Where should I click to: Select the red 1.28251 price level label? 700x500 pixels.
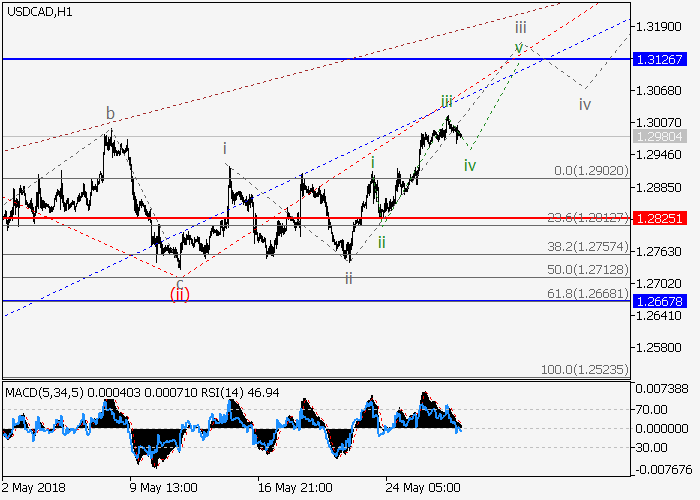(x=659, y=217)
